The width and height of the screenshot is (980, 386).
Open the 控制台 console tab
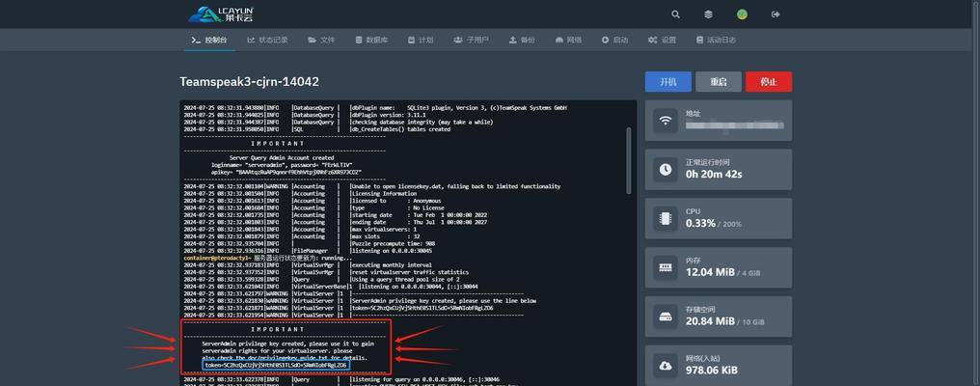coord(208,40)
